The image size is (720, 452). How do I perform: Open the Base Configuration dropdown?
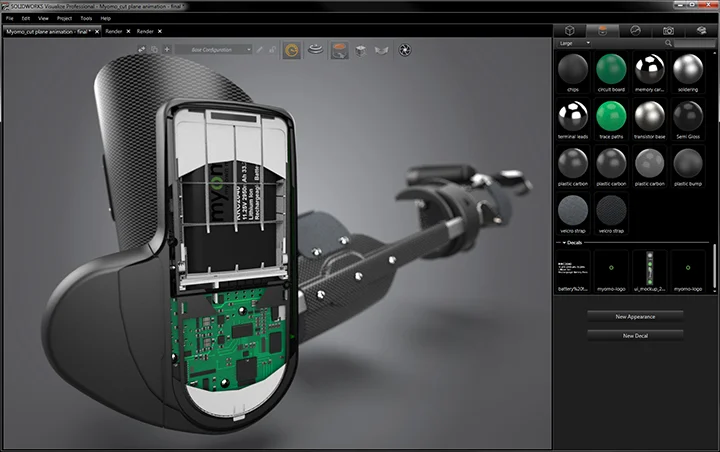click(x=213, y=49)
